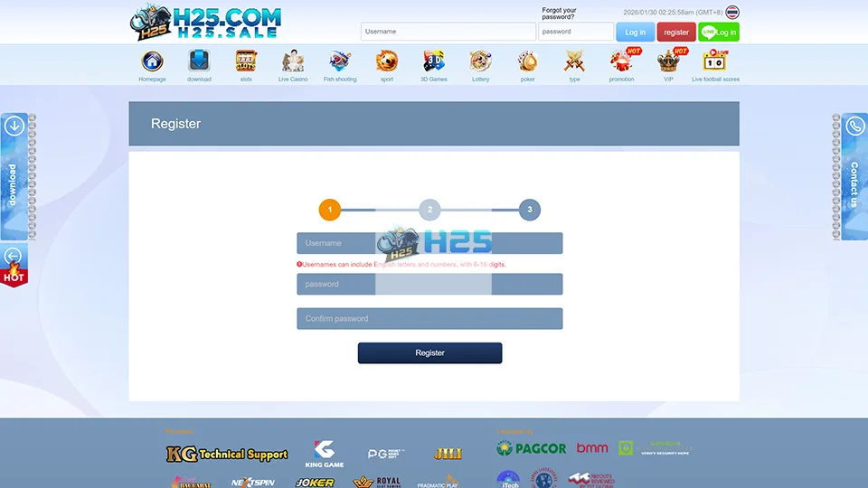Focus the Confirm password field

click(429, 319)
